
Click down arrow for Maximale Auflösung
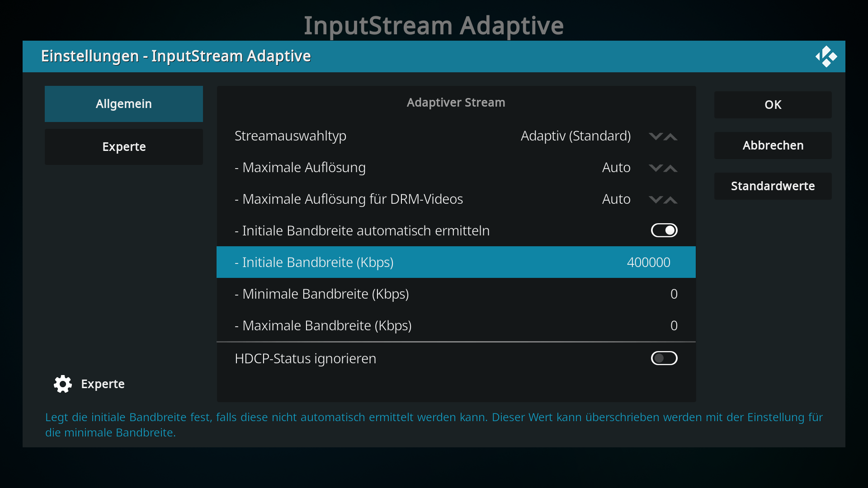[x=656, y=168]
